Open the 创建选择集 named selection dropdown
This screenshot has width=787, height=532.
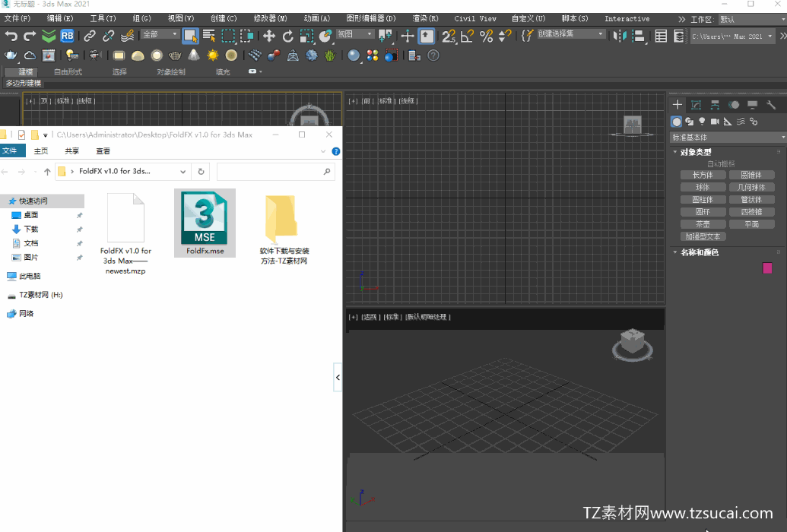point(572,34)
